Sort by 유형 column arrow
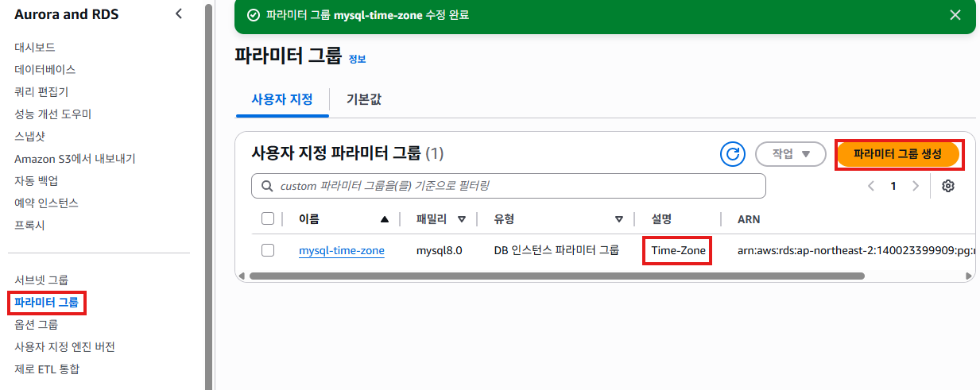Viewport: 980px width, 390px height. pos(618,219)
